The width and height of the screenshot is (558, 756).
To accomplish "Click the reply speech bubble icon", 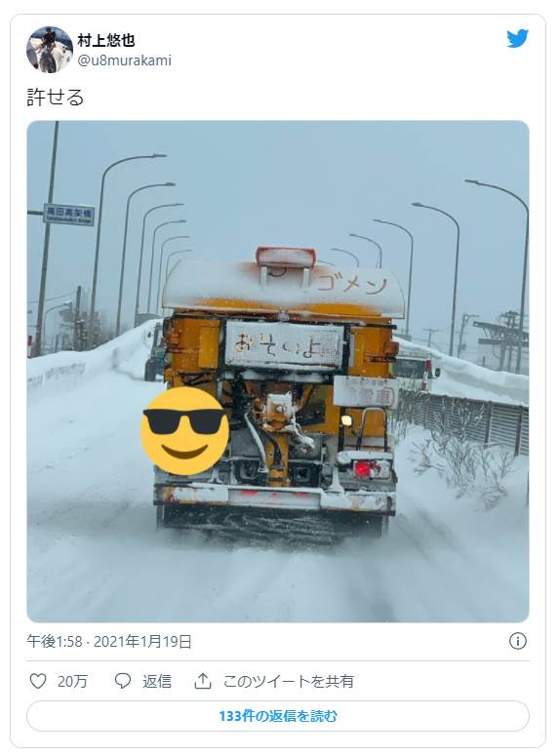I will pyautogui.click(x=123, y=681).
